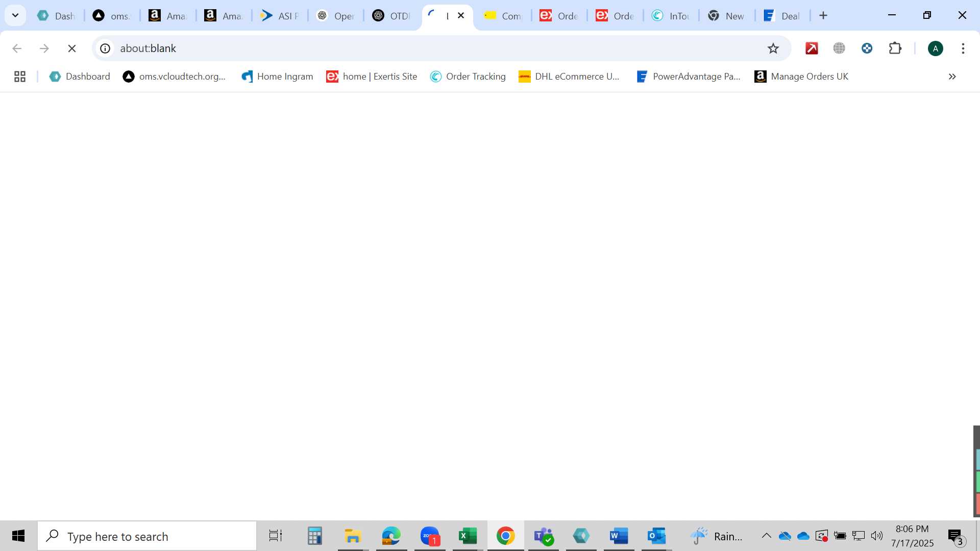The image size is (980, 551).
Task: View site information icon in address bar
Action: (105, 48)
